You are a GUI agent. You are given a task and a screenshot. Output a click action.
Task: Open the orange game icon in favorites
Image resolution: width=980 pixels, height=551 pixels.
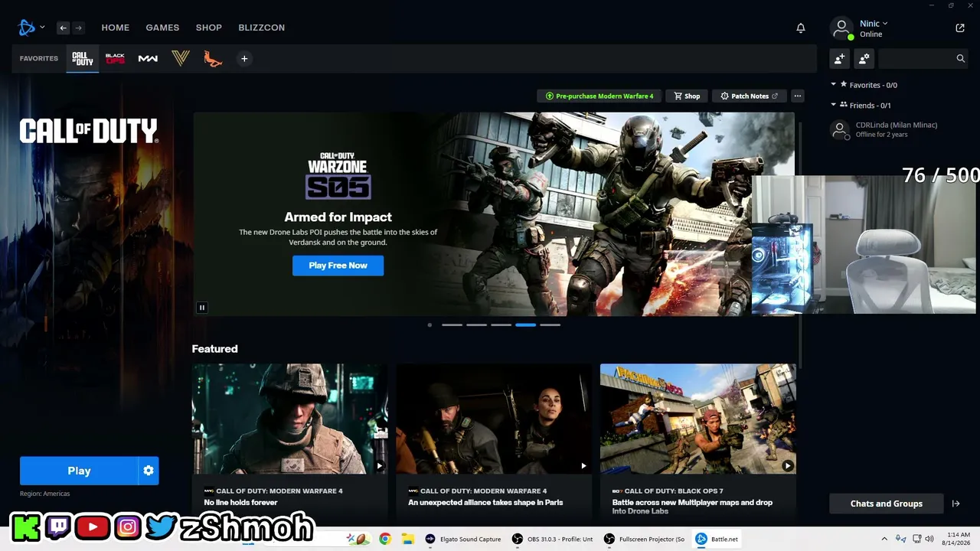(x=213, y=59)
